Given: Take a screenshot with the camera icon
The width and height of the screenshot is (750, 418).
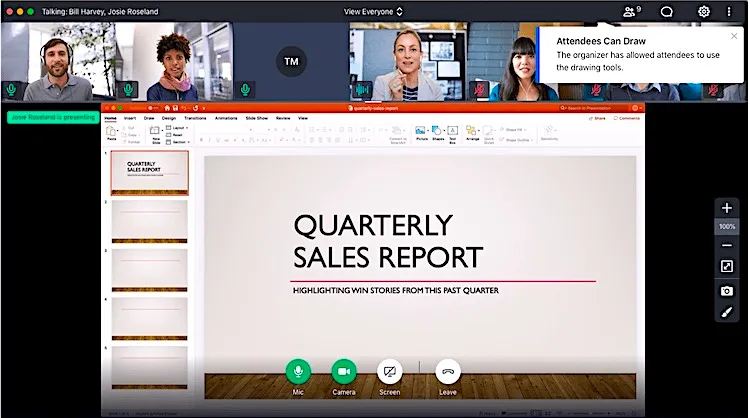Looking at the screenshot, I should 727,290.
